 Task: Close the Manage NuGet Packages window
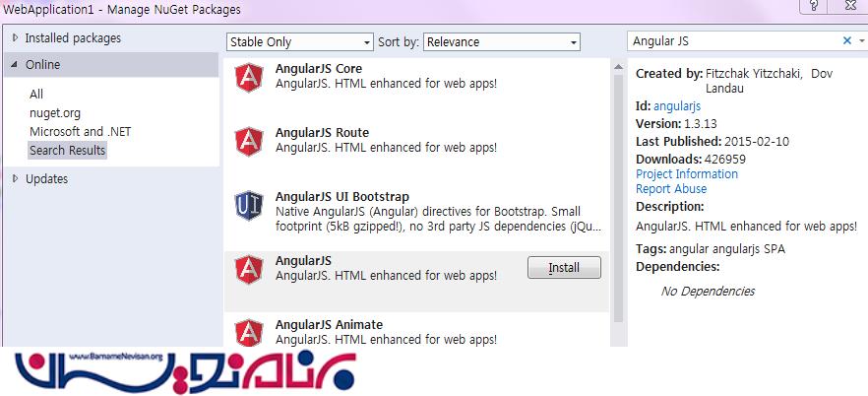point(851,6)
